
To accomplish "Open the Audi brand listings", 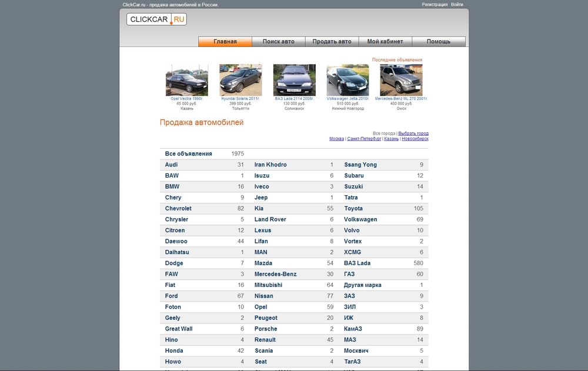I will pyautogui.click(x=171, y=165).
